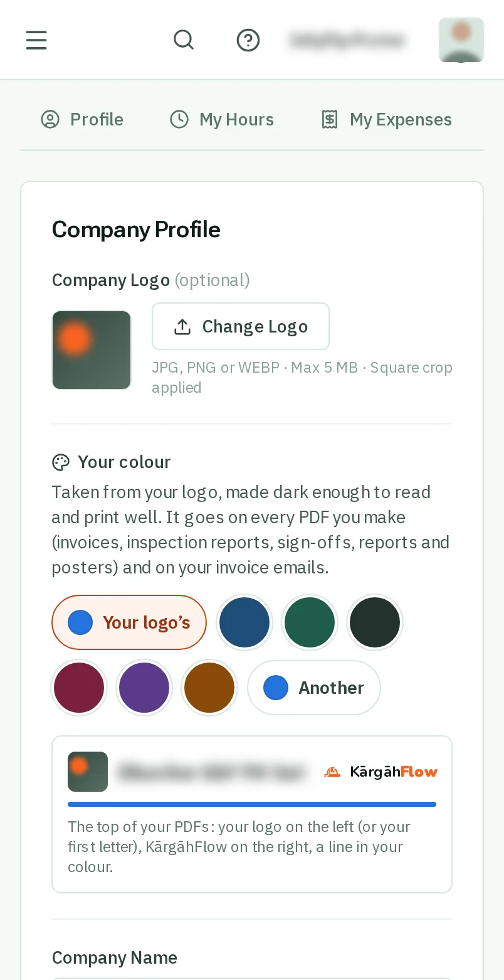Click the palette icon beside Your colour

[x=60, y=462]
